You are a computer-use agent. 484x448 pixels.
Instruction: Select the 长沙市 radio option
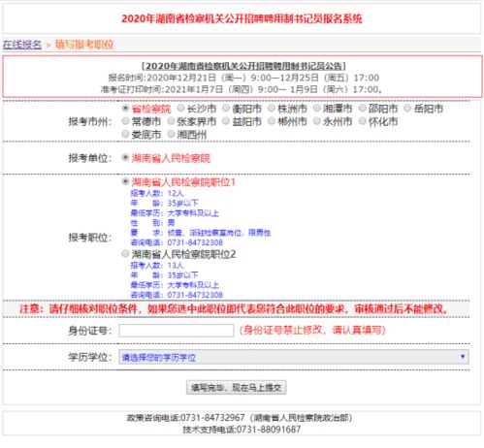click(180, 109)
